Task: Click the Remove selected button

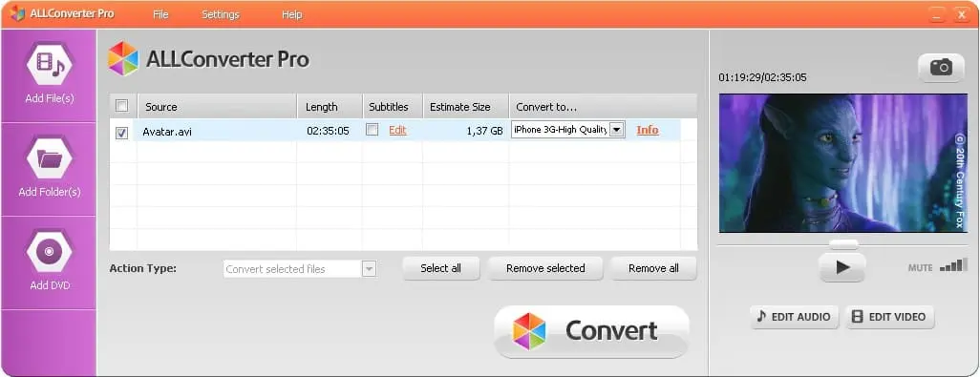Action: 545,268
